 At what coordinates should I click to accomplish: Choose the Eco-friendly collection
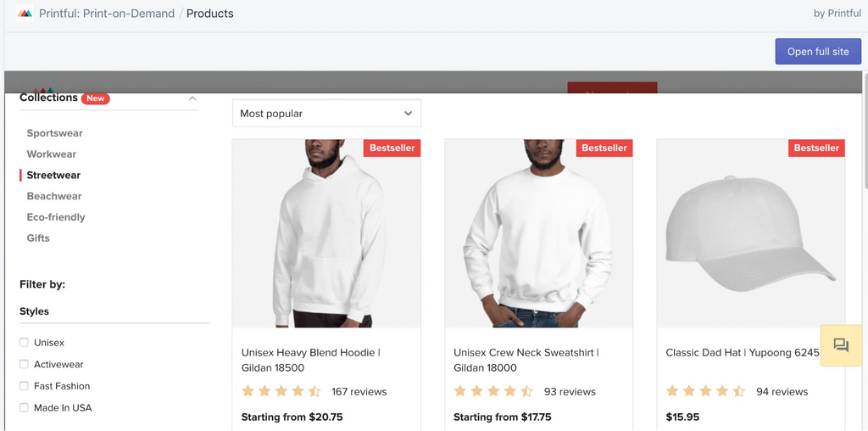(56, 217)
